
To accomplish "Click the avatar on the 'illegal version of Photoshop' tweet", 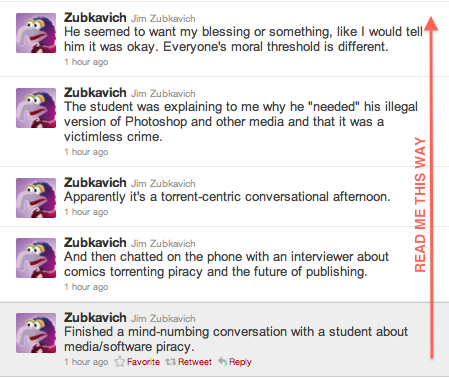I will [36, 108].
